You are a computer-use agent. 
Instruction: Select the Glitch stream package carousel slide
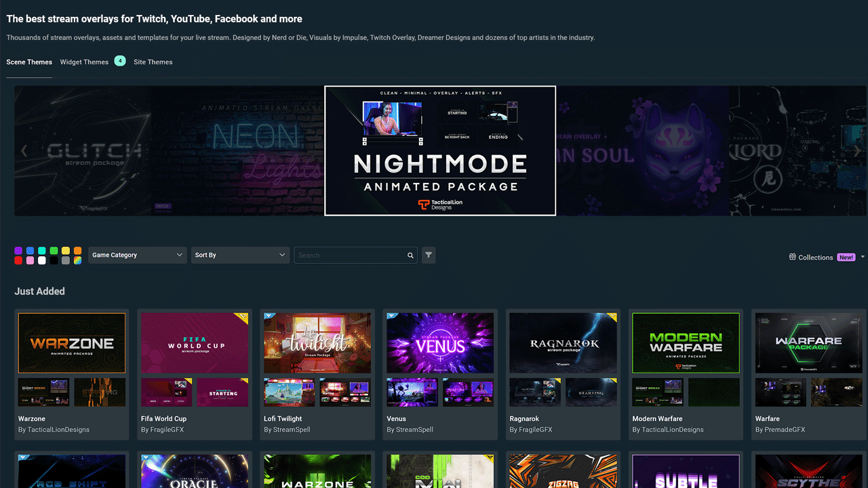click(x=83, y=150)
